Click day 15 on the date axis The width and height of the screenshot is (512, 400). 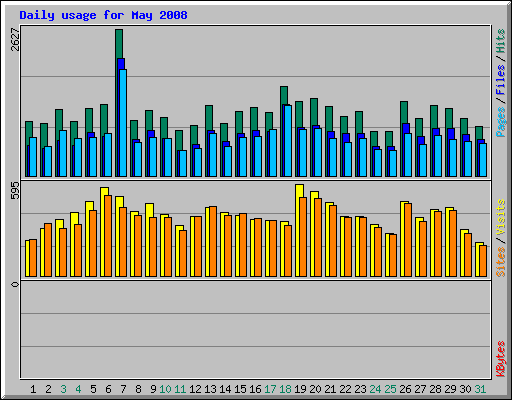240,389
